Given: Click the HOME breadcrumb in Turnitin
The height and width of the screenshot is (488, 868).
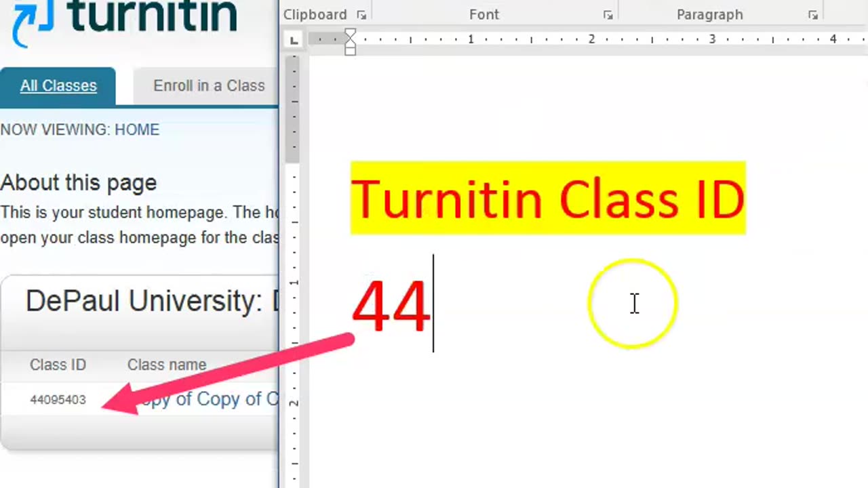Looking at the screenshot, I should [137, 129].
